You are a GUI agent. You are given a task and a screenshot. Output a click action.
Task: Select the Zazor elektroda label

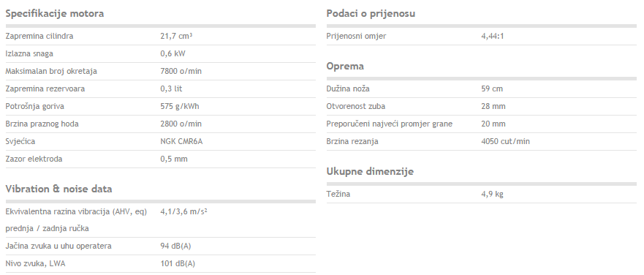tap(34, 159)
